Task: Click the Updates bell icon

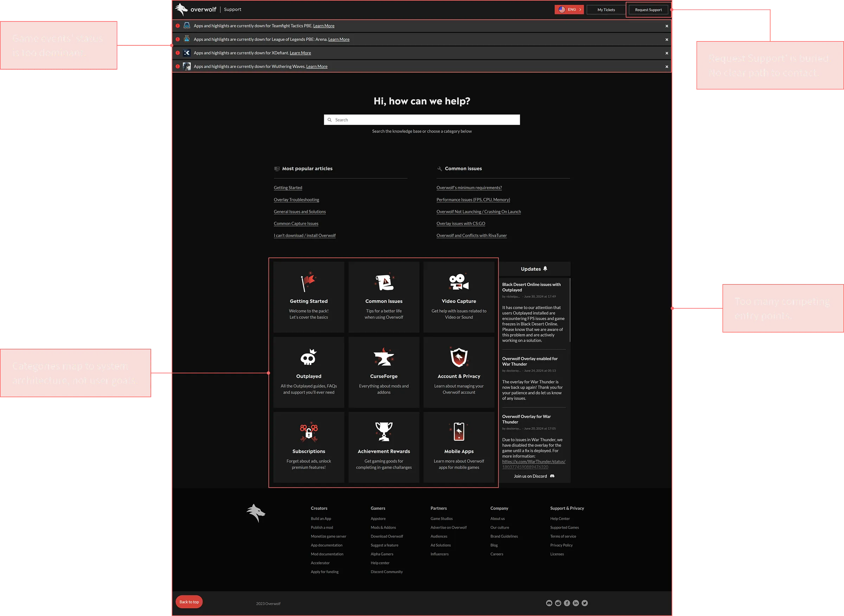Action: click(545, 269)
